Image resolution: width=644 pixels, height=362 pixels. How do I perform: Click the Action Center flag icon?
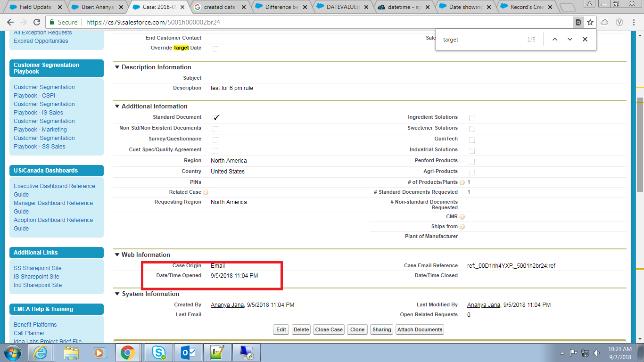coord(574,353)
